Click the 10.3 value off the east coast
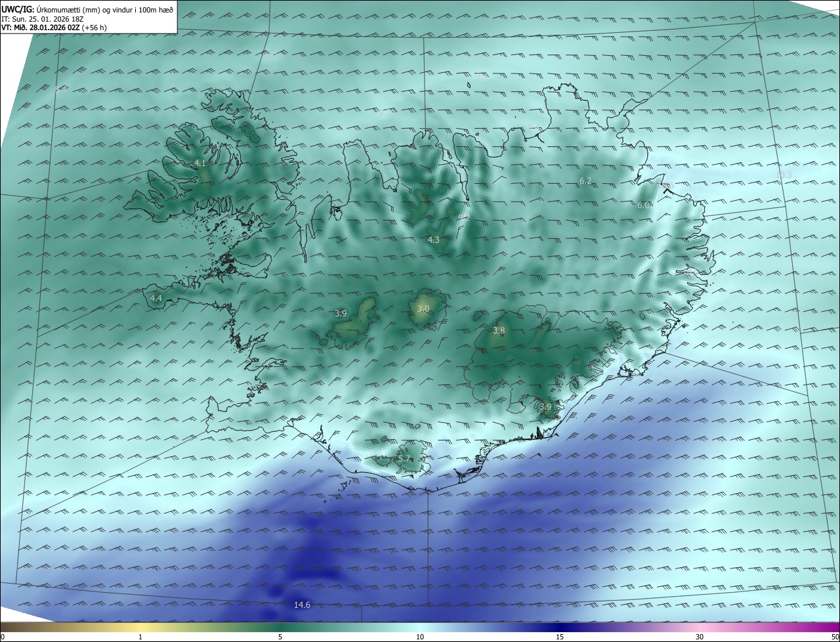This screenshot has width=840, height=642. 784,175
